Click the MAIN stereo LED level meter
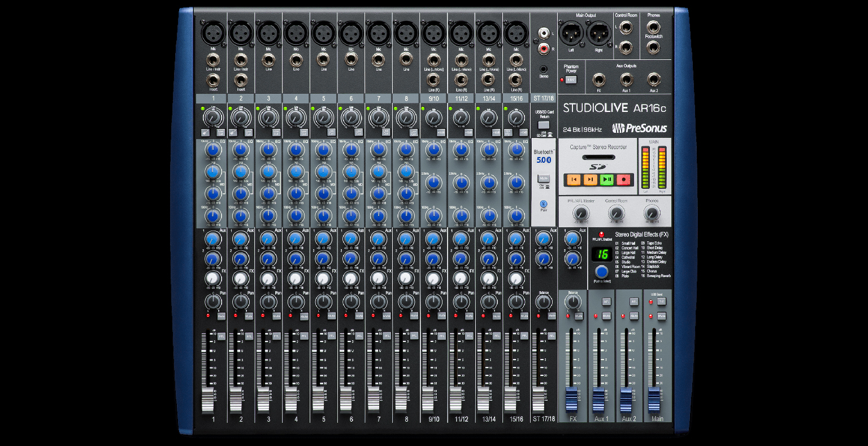The height and width of the screenshot is (446, 868). click(654, 168)
